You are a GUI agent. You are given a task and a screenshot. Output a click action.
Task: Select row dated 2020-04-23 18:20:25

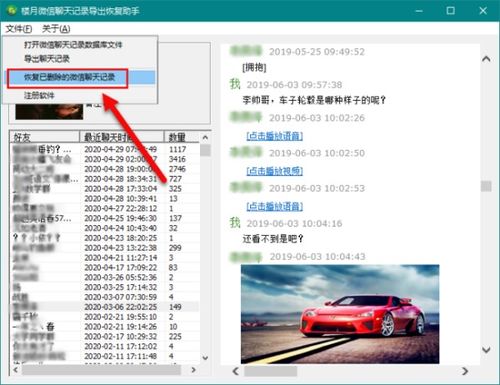(105, 238)
